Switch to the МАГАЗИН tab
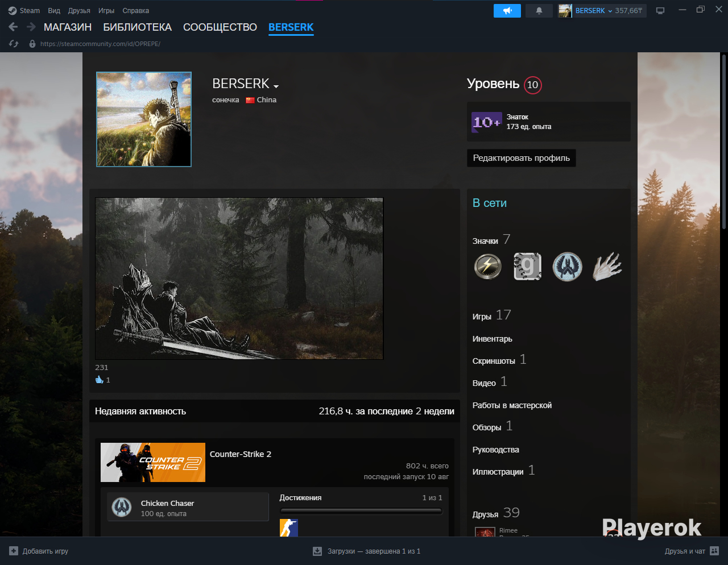 click(x=68, y=27)
